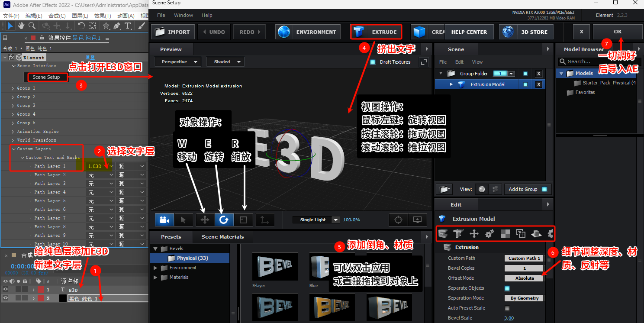Switch to Scene Materials tab
This screenshot has height=323, width=644.
click(x=222, y=237)
